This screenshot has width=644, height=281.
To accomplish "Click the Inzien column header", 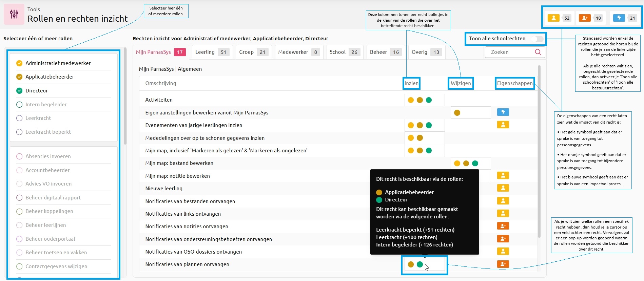I will (411, 83).
